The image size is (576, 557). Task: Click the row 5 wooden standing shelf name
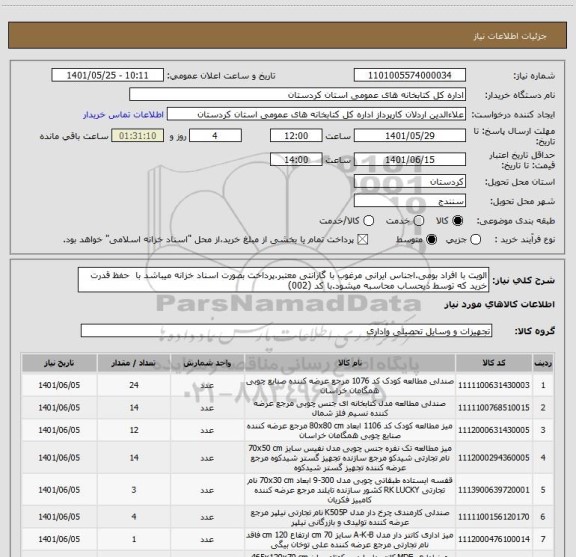[350, 490]
